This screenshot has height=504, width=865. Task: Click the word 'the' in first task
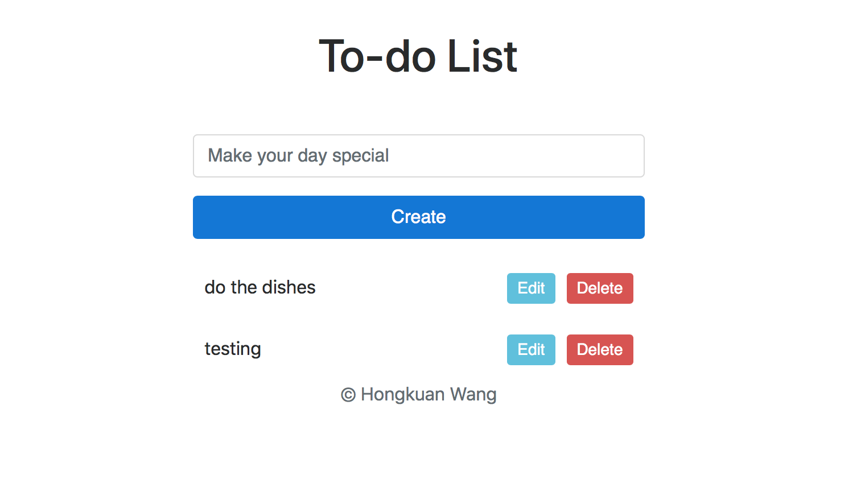tap(244, 287)
